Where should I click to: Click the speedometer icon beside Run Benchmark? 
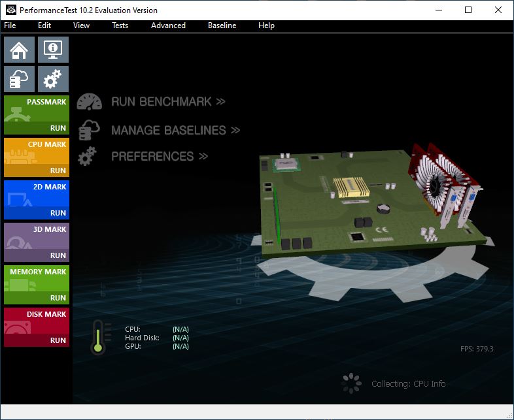[89, 102]
